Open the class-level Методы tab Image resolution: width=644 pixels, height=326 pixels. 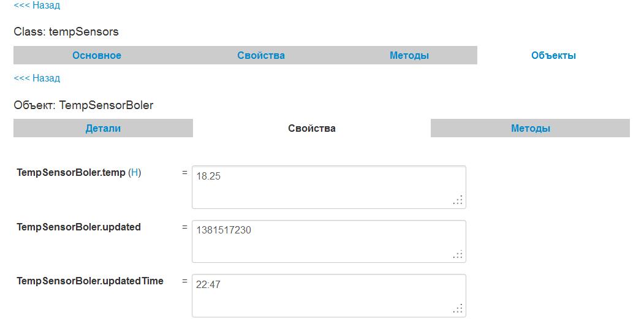click(x=409, y=55)
